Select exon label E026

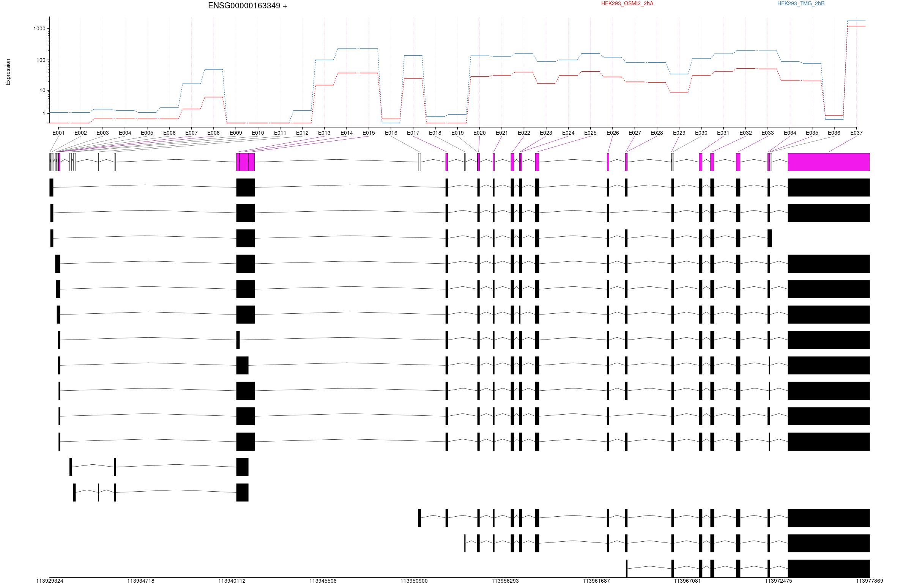pos(613,133)
